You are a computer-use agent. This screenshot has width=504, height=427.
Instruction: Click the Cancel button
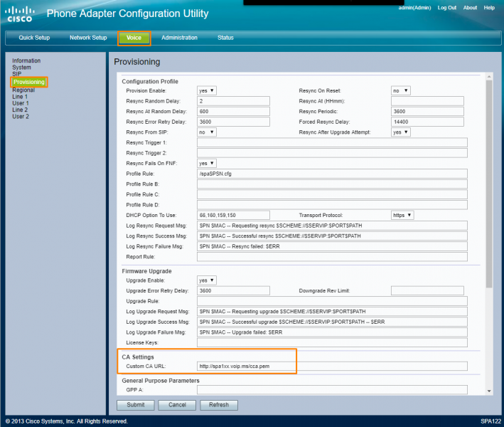pyautogui.click(x=177, y=405)
